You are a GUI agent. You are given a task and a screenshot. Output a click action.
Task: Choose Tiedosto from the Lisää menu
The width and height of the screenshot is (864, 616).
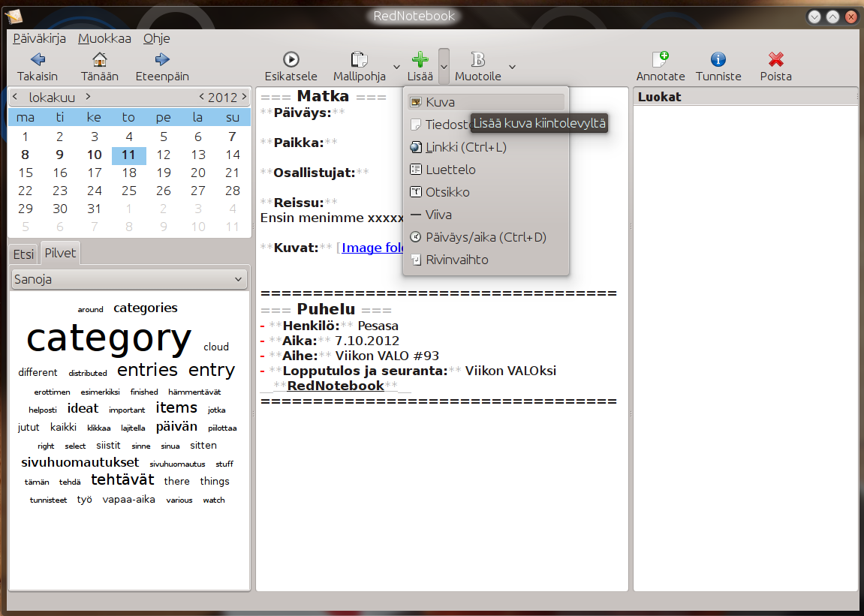click(x=486, y=125)
